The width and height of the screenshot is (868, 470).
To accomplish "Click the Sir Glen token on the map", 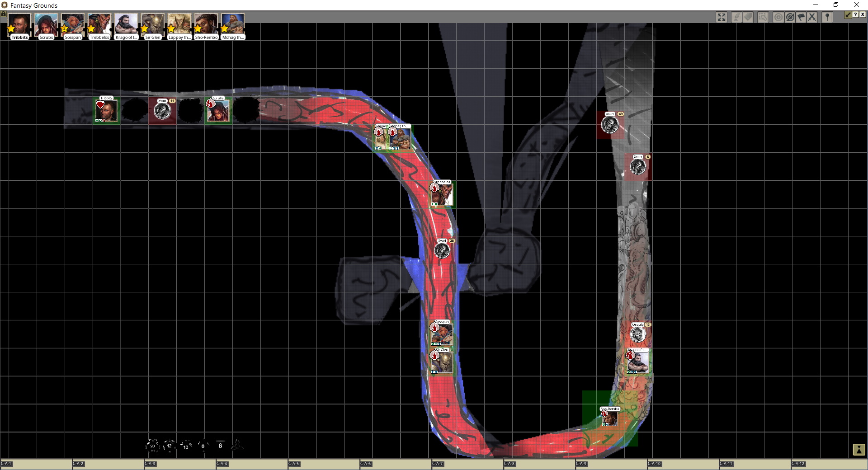I will (x=442, y=363).
